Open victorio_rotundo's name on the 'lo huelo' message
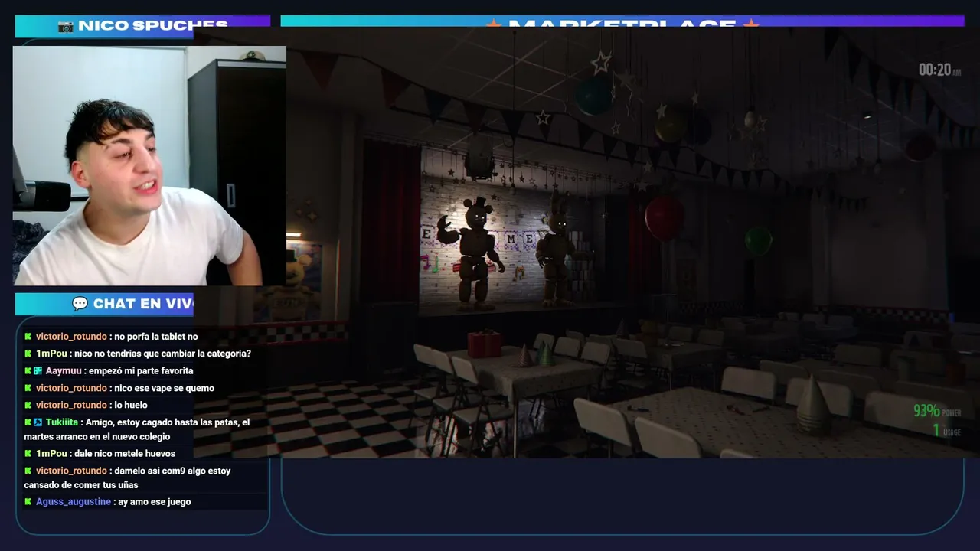This screenshot has width=980, height=551. 71,406
